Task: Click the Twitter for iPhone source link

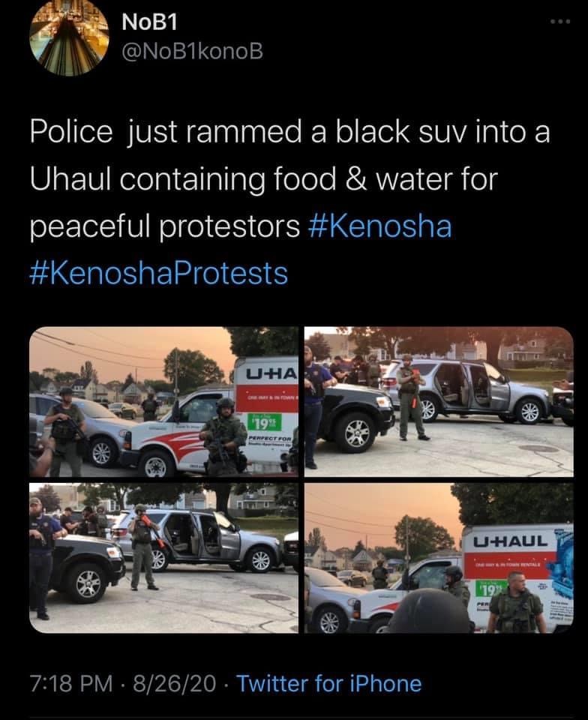Action: click(328, 684)
